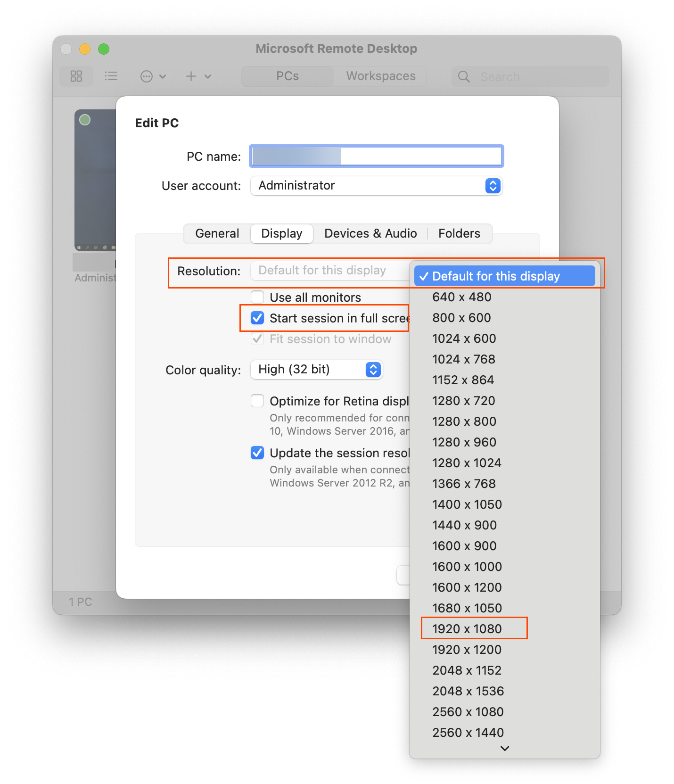The width and height of the screenshot is (674, 784).
Task: Click the search magnifier icon
Action: pyautogui.click(x=464, y=77)
